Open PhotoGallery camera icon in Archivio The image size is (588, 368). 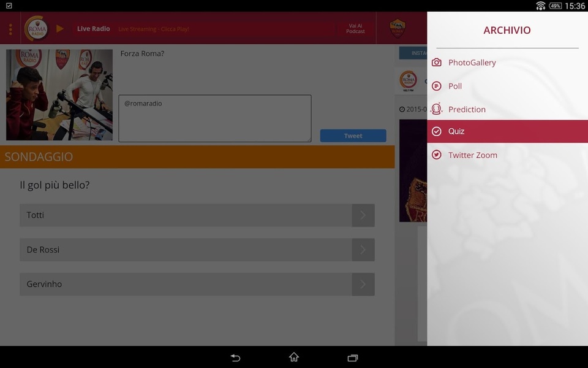pyautogui.click(x=437, y=63)
